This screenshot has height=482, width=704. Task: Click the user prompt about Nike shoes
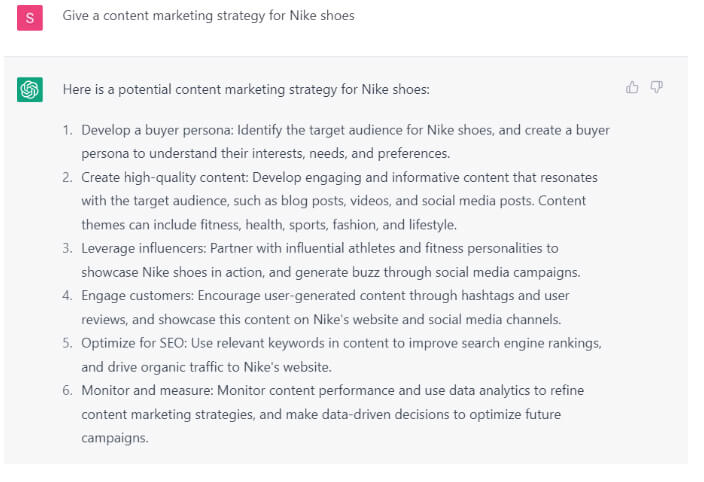[x=208, y=16]
